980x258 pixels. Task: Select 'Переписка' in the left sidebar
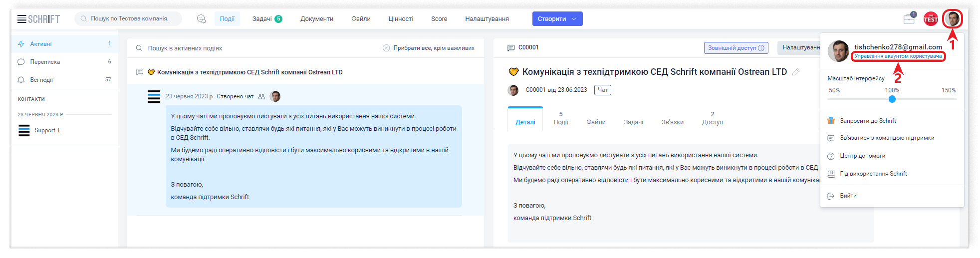[45, 62]
